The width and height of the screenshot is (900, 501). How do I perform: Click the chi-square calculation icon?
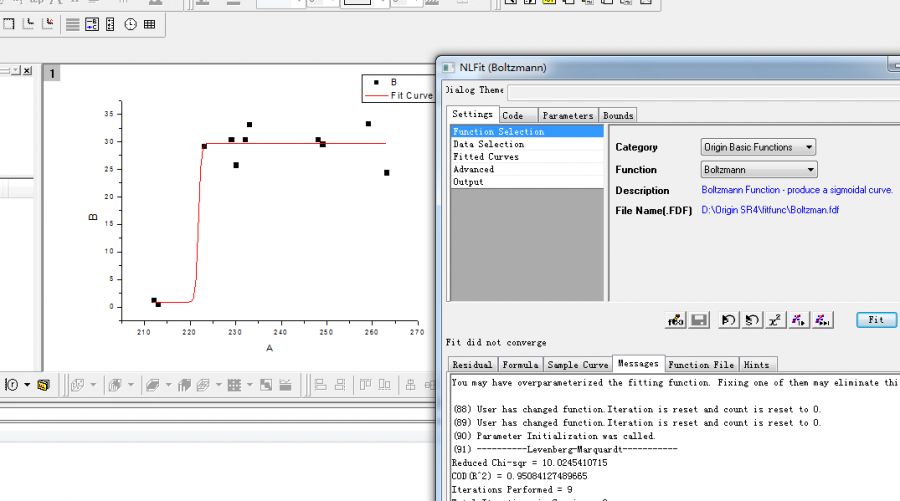(x=775, y=320)
